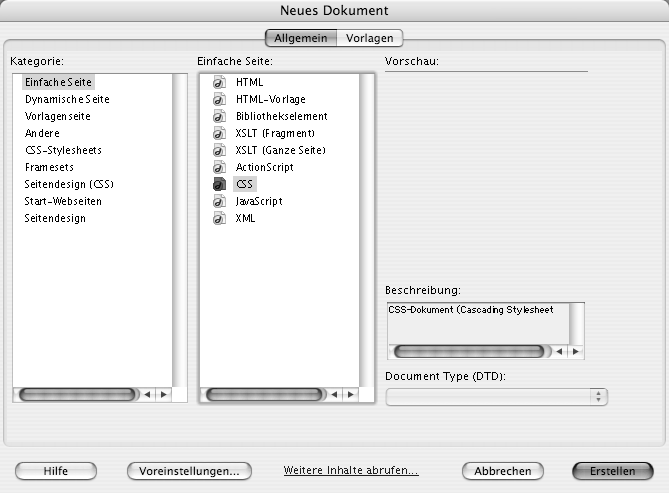
Task: Select the Start-Webseiten category
Action: [x=63, y=201]
